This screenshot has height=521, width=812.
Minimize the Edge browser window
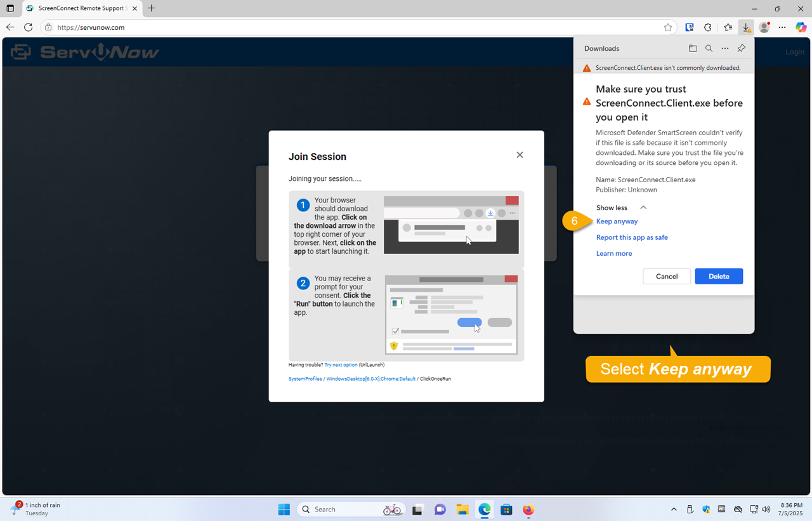(754, 9)
